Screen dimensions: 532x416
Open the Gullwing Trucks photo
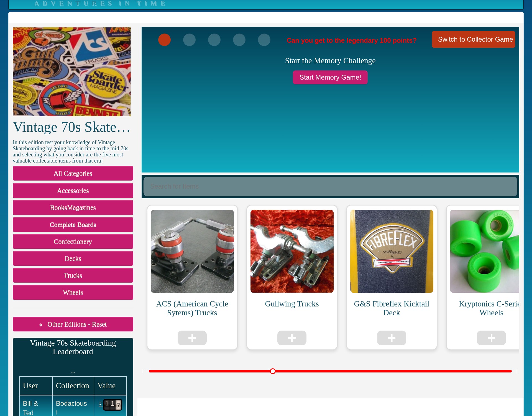click(292, 251)
